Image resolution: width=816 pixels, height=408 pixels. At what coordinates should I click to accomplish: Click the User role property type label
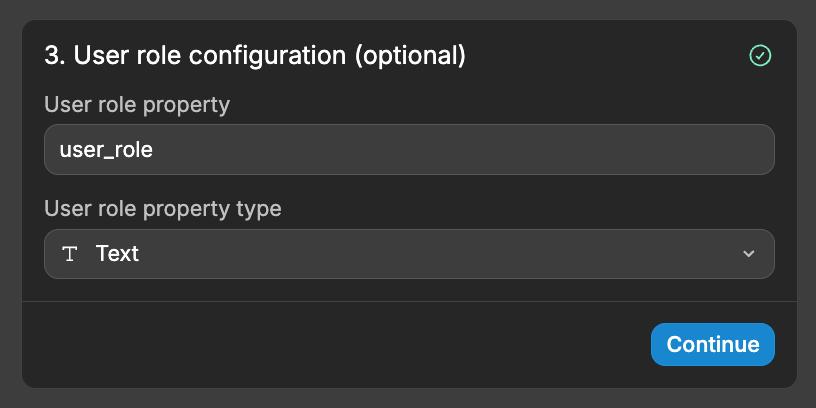(163, 209)
